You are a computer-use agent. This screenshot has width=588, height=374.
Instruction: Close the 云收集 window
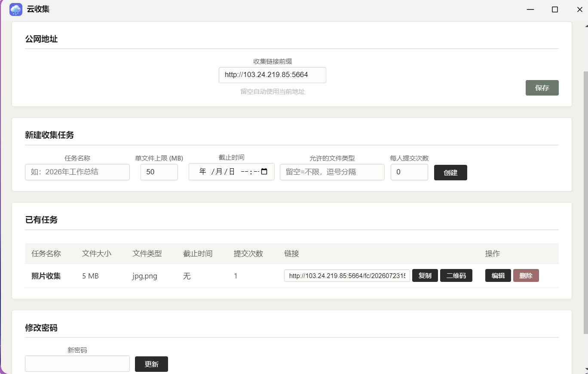(x=579, y=9)
